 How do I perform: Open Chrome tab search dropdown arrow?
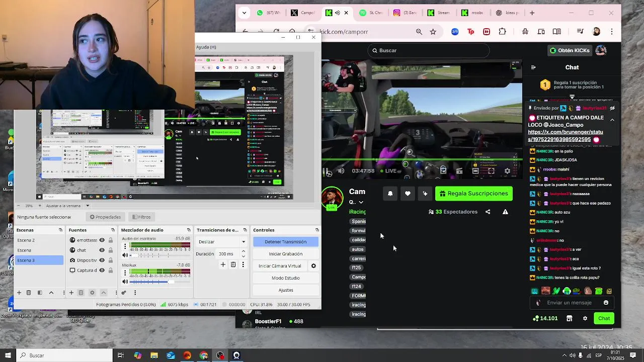coord(244,13)
